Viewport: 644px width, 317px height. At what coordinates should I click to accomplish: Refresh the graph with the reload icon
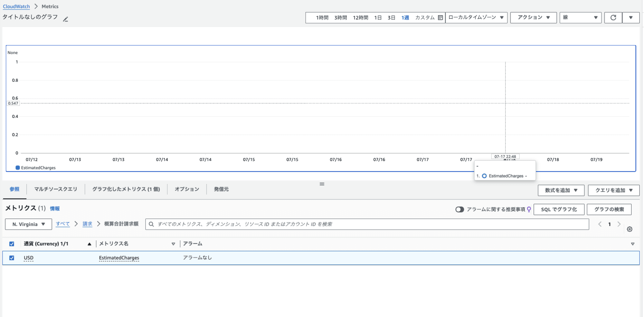[613, 17]
